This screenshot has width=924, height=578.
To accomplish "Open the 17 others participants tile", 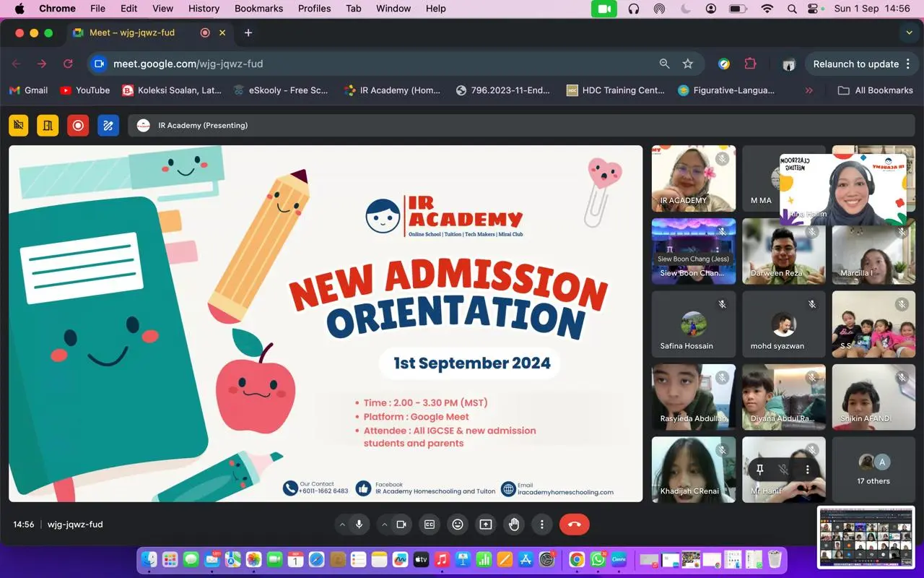I will click(x=873, y=470).
